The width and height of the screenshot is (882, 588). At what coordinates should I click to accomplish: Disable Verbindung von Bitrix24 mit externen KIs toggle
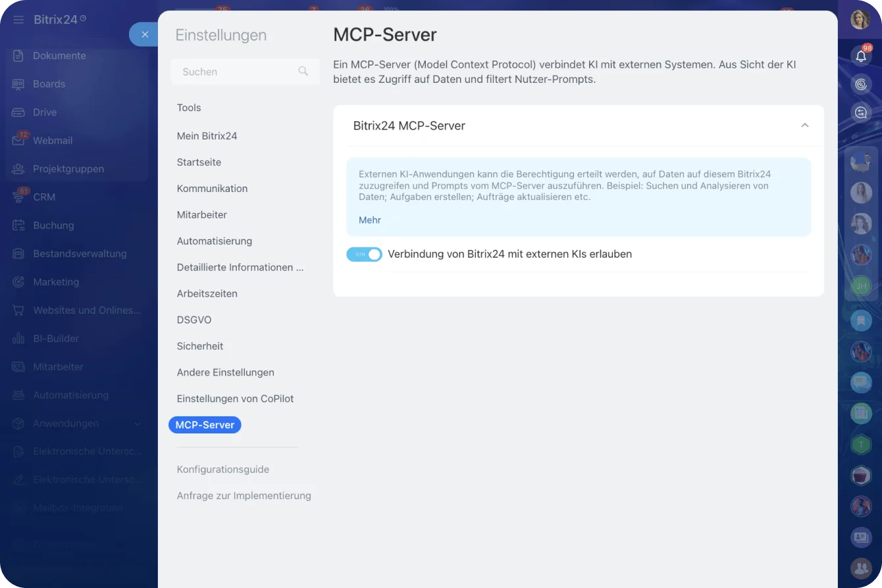tap(364, 255)
